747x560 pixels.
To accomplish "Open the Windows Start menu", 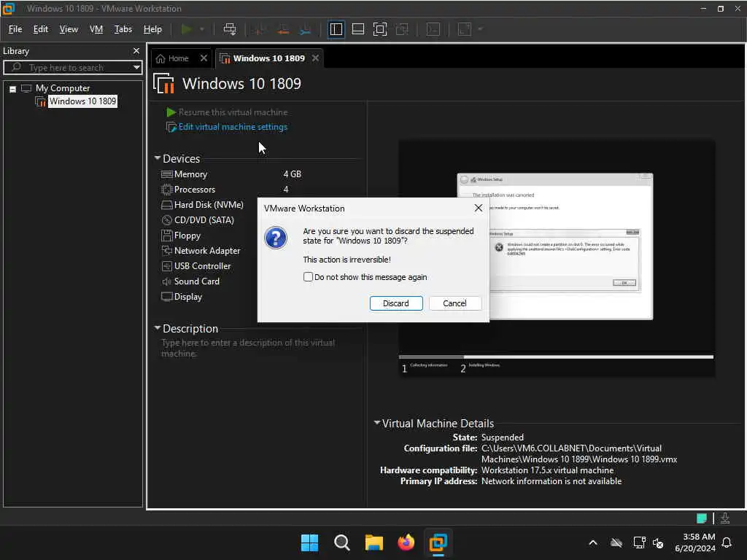I will coord(309,542).
